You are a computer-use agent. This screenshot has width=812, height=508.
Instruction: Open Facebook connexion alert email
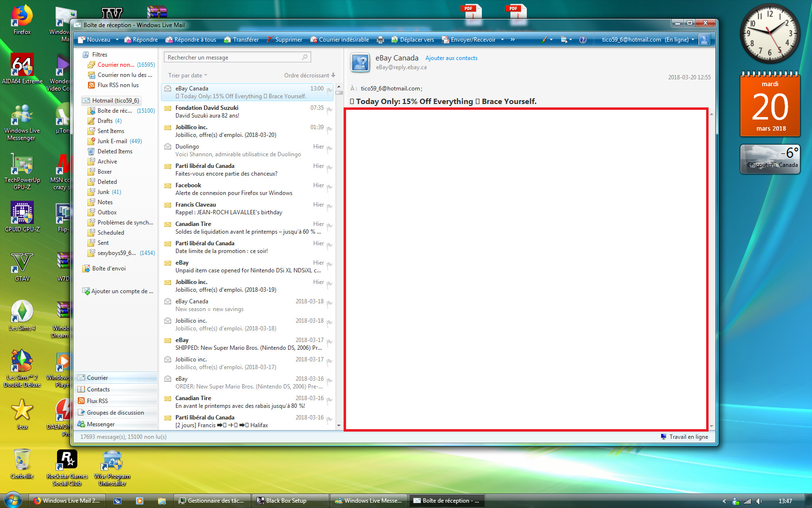coord(247,189)
